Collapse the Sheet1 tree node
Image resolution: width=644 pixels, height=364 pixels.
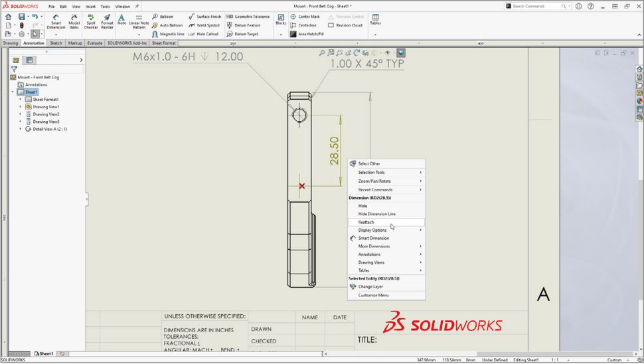[13, 92]
